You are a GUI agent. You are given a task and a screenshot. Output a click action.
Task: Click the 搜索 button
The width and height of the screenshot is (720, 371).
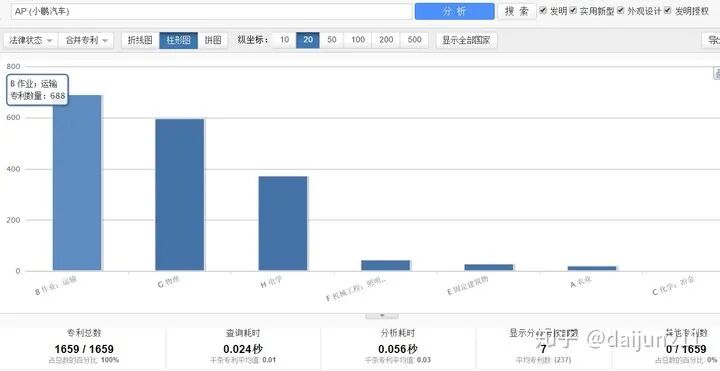click(x=517, y=11)
